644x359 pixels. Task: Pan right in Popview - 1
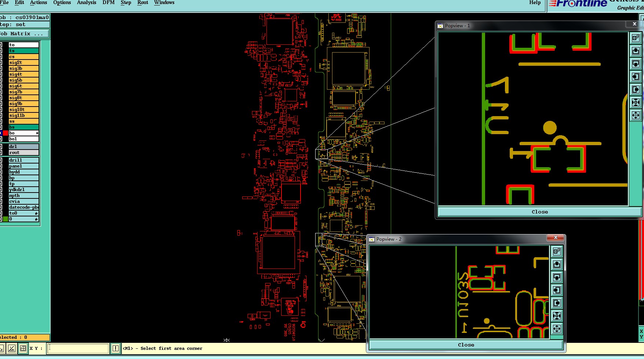point(636,89)
